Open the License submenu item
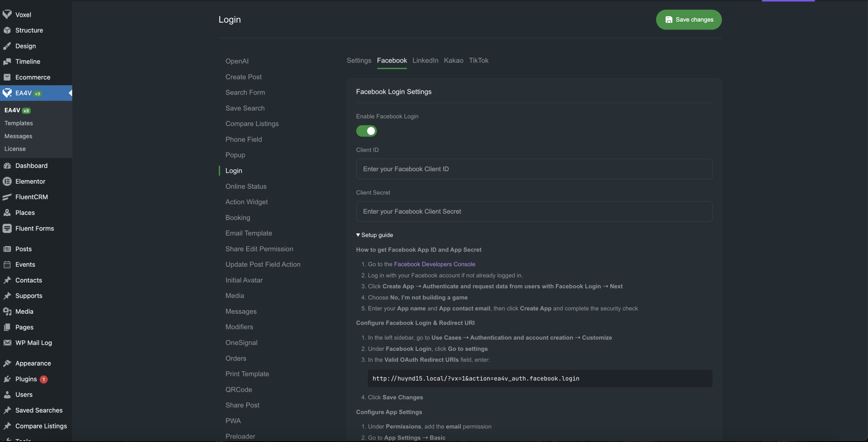 (15, 149)
